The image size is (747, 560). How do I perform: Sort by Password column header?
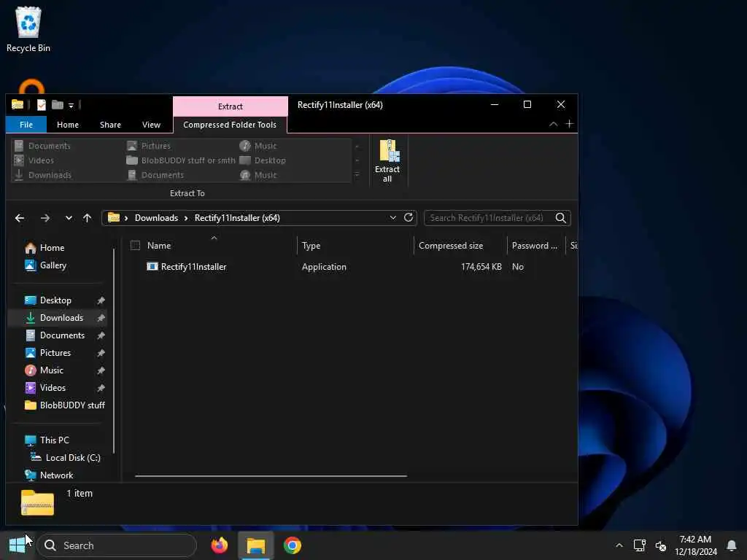pyautogui.click(x=536, y=246)
